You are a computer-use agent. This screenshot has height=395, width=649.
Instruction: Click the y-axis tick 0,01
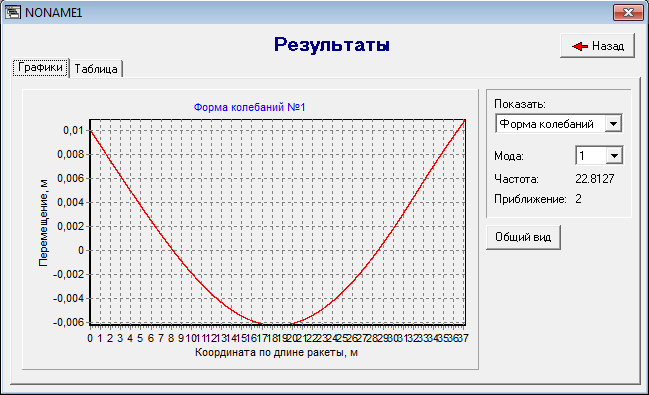coord(73,130)
